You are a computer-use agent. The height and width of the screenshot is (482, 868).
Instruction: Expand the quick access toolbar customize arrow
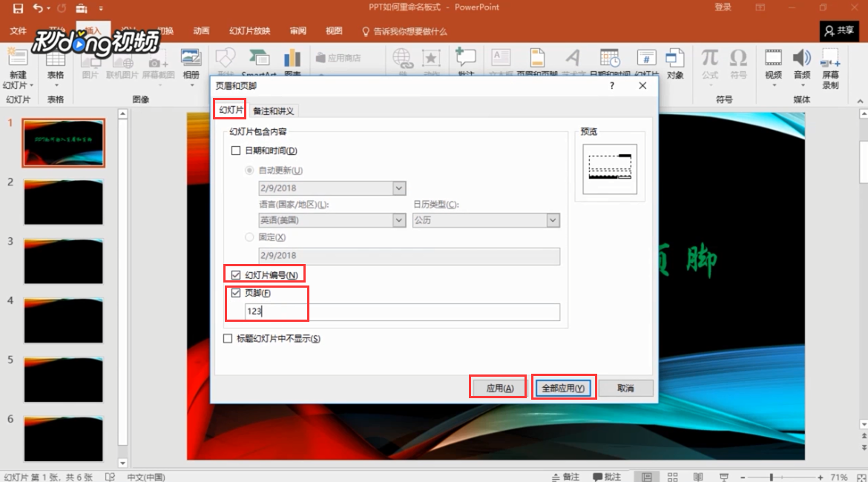[101, 8]
